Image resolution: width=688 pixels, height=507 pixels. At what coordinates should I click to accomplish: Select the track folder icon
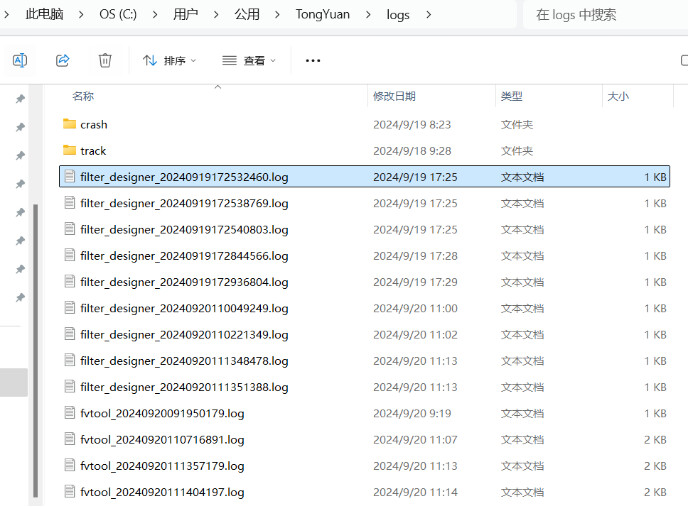[69, 150]
